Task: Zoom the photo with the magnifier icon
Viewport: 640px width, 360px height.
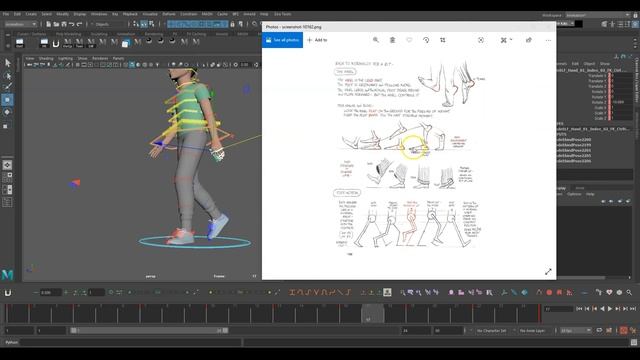Action: click(376, 40)
